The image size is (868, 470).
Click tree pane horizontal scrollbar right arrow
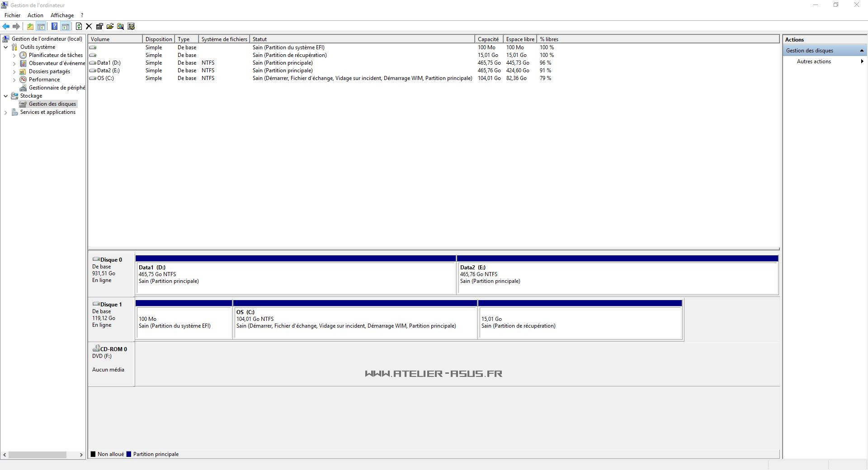click(x=81, y=455)
